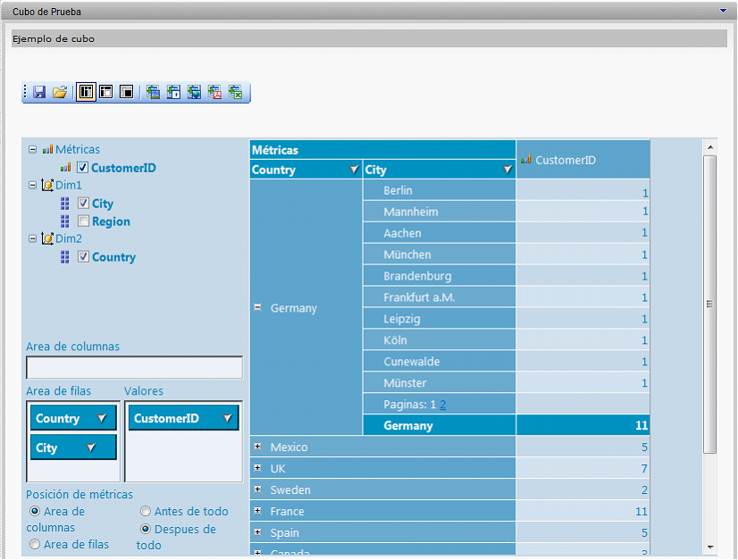
Task: Click the export to image icon
Action: point(153,92)
